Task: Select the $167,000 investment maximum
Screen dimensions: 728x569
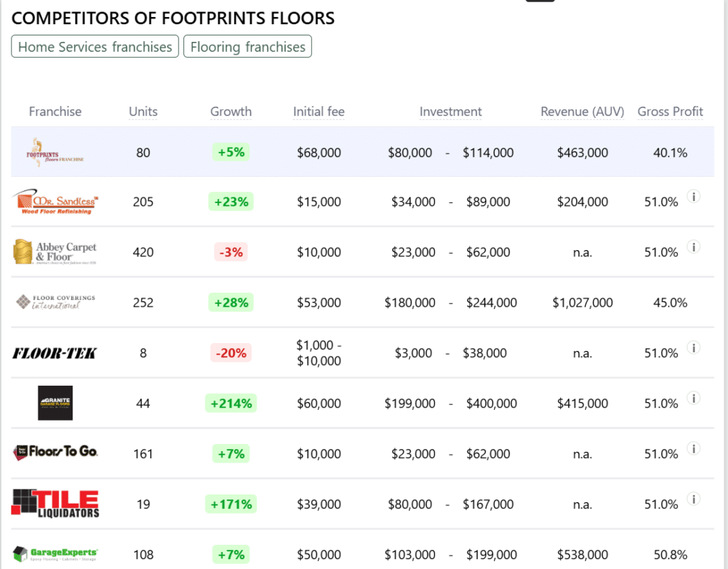Action: (488, 504)
